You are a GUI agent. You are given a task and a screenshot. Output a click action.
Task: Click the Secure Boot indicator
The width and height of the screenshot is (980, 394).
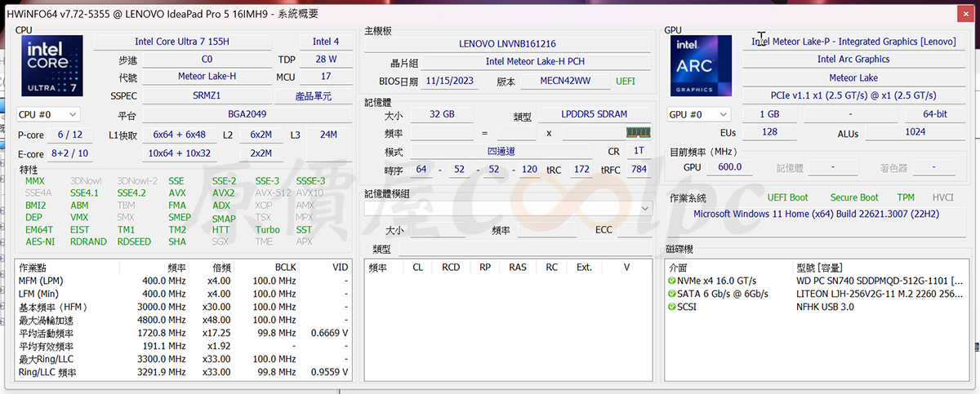click(x=854, y=197)
